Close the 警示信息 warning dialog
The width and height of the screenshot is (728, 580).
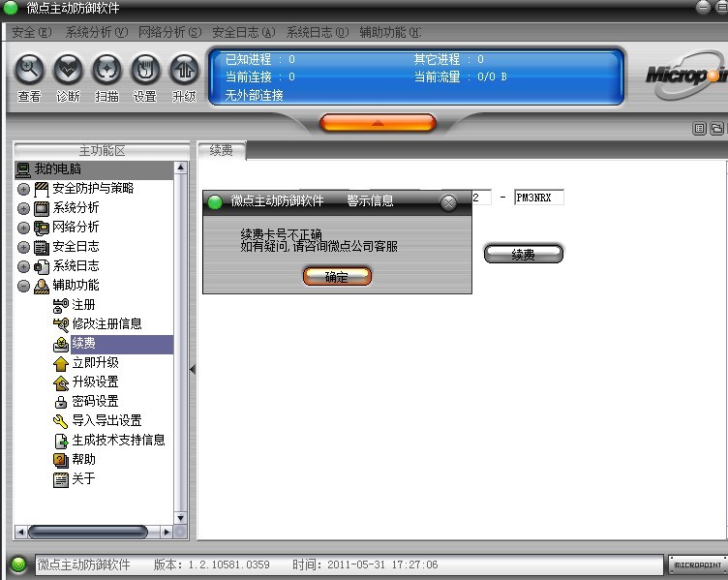pos(448,202)
